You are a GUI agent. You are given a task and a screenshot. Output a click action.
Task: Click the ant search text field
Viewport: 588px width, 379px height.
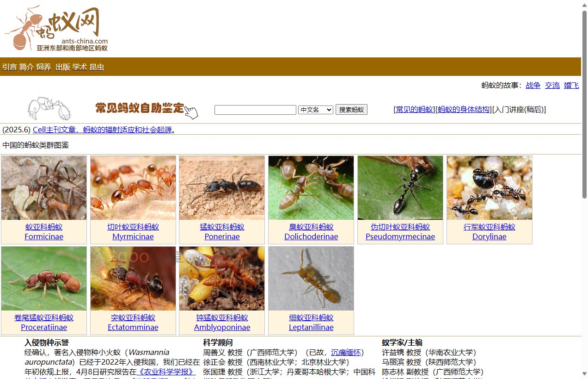pyautogui.click(x=255, y=110)
